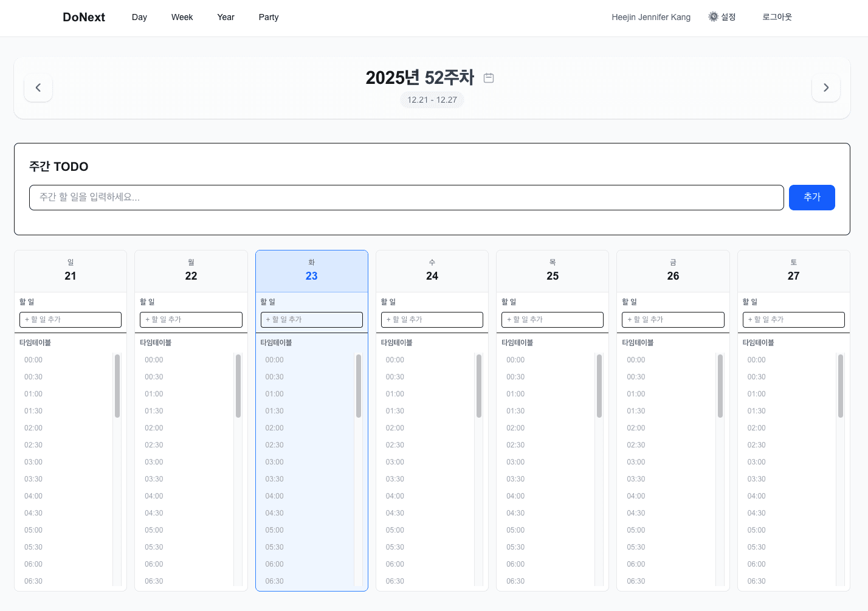Image resolution: width=868 pixels, height=611 pixels.
Task: Click 할 일 추가 input under Saturday 27
Action: click(x=794, y=319)
